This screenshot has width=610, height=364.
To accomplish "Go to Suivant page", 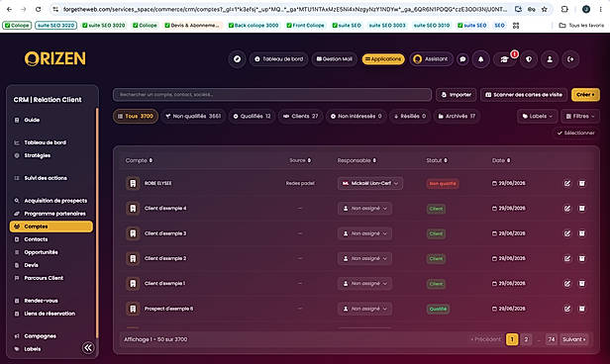I will [x=573, y=339].
